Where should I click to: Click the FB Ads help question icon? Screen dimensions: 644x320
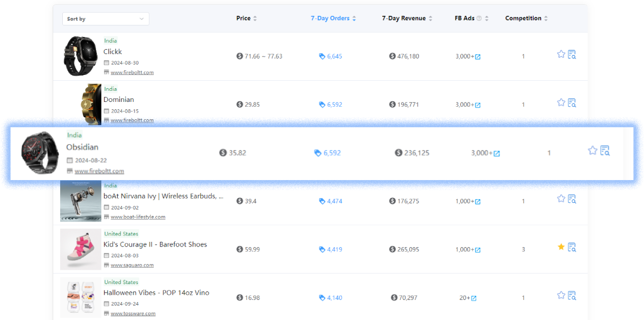(x=479, y=18)
